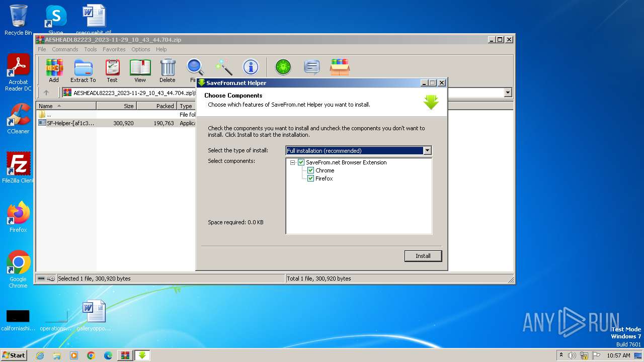Image resolution: width=644 pixels, height=362 pixels.
Task: Select the CCleaner desktop icon
Action: [x=18, y=119]
